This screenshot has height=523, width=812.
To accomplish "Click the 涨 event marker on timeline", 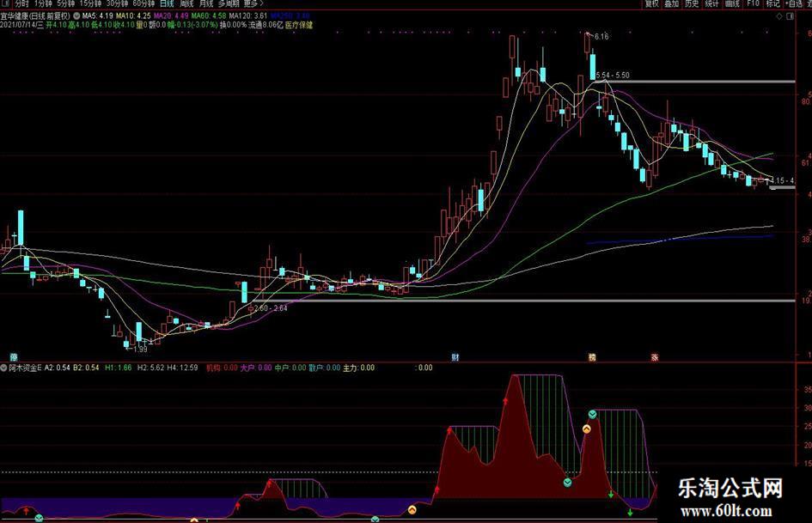I will tap(655, 357).
